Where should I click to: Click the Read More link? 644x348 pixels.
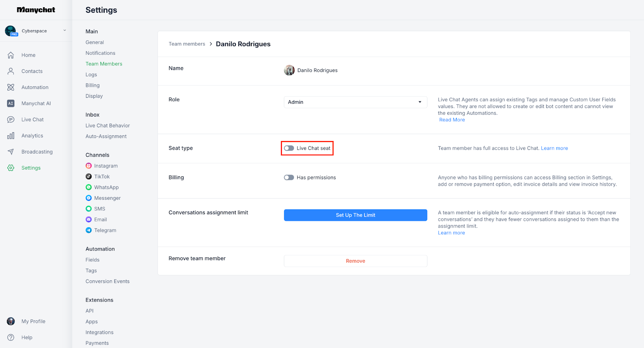click(x=452, y=120)
